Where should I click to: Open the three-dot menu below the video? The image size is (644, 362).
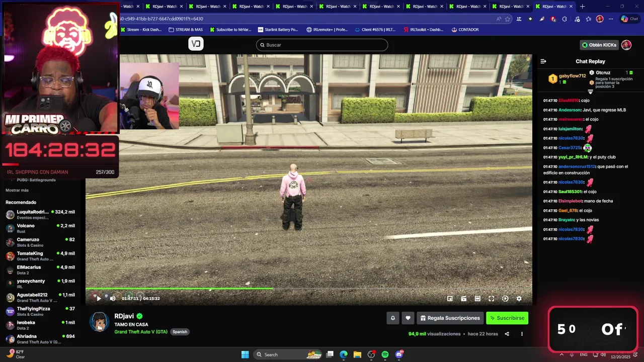[x=522, y=334]
